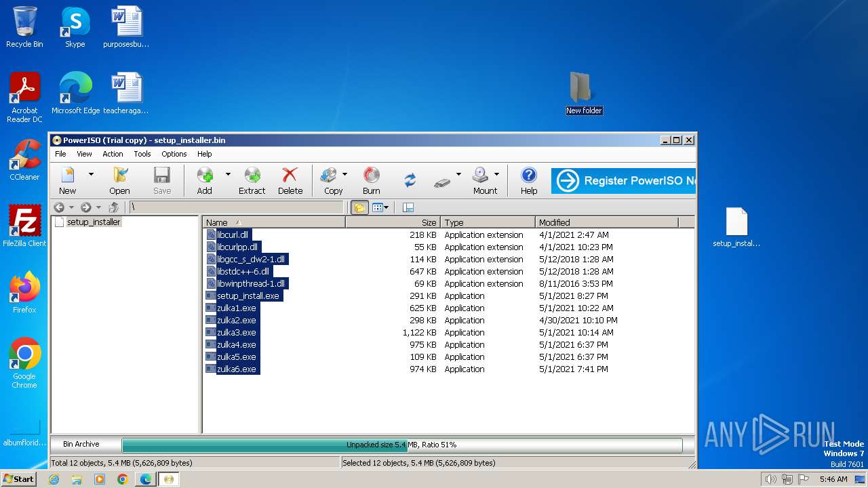Click the properties pane icon
Image resolution: width=868 pixels, height=488 pixels.
(x=408, y=207)
